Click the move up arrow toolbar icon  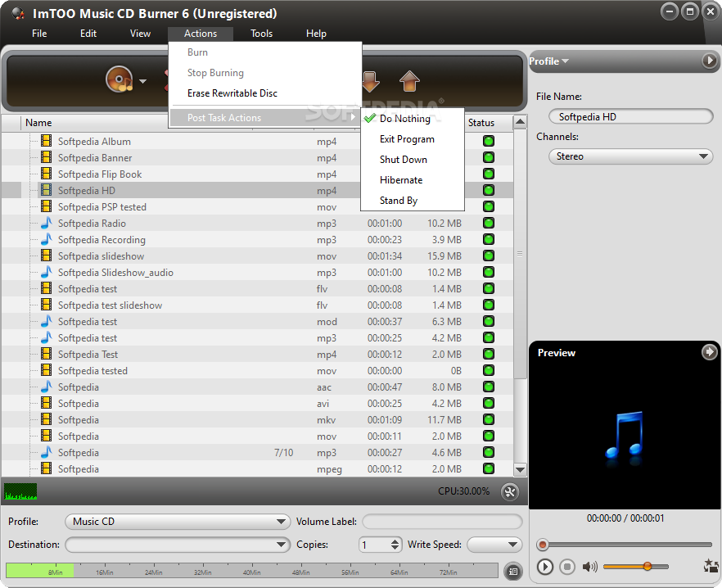pyautogui.click(x=409, y=82)
